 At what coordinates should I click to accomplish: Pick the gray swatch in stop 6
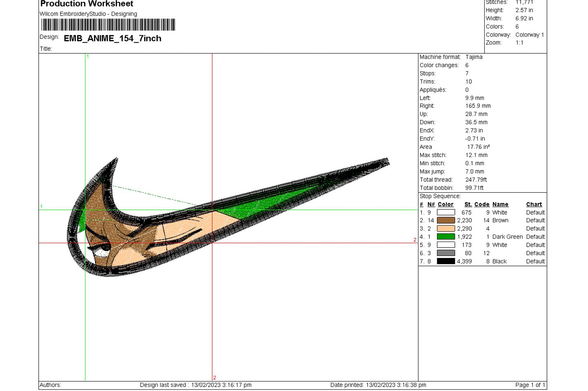coord(446,253)
